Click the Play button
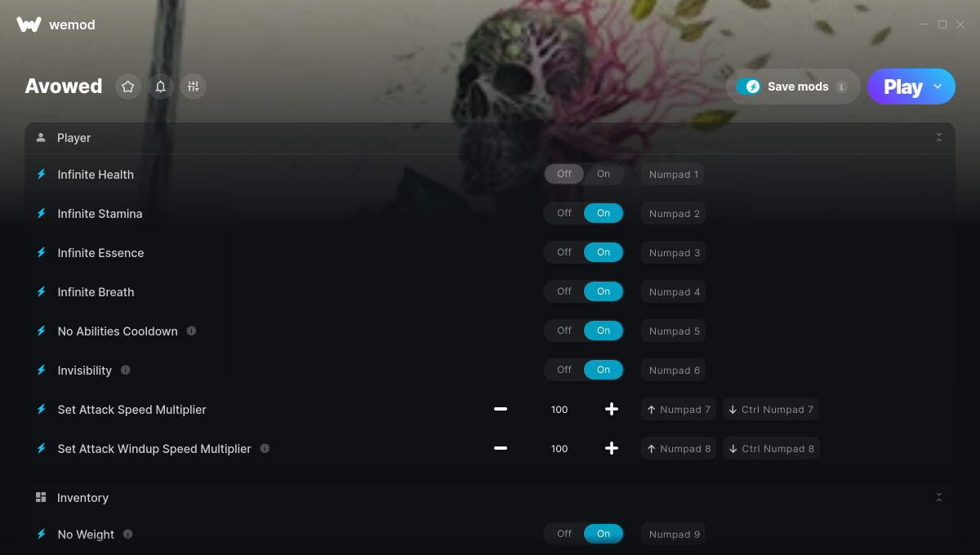This screenshot has width=980, height=555. [x=902, y=87]
